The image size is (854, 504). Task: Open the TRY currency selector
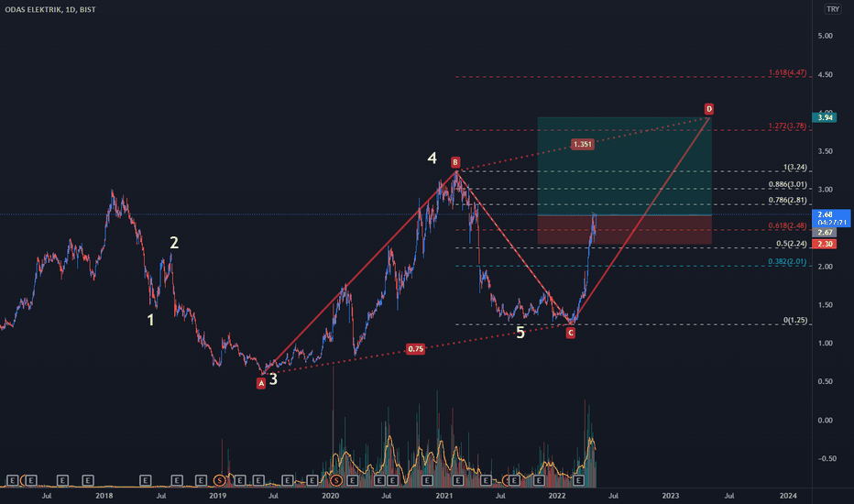833,9
